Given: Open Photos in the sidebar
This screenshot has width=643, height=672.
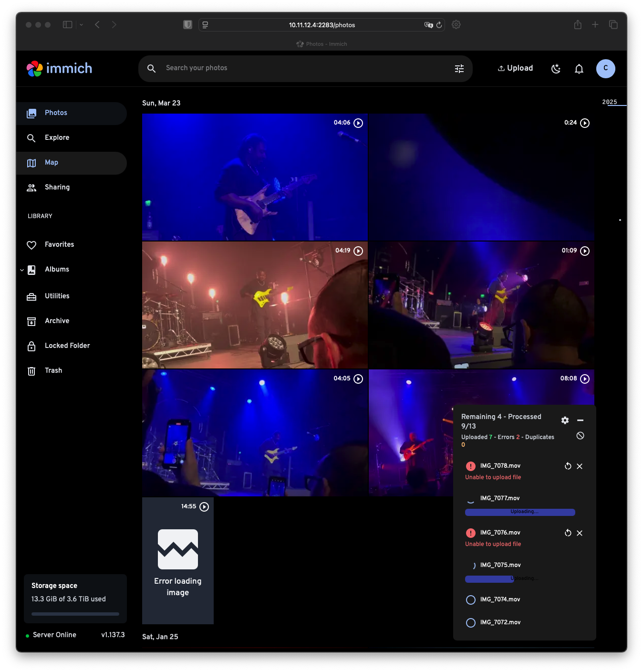Looking at the screenshot, I should point(72,113).
